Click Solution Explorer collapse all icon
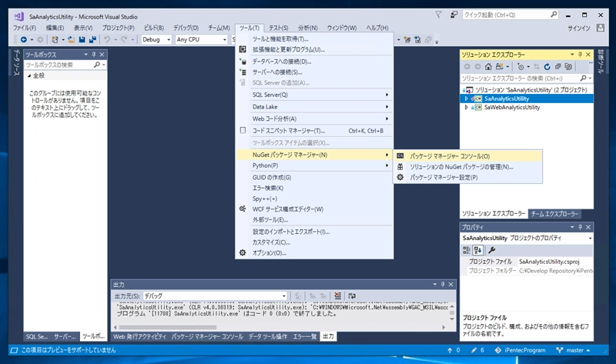This screenshot has height=364, width=616. [557, 66]
